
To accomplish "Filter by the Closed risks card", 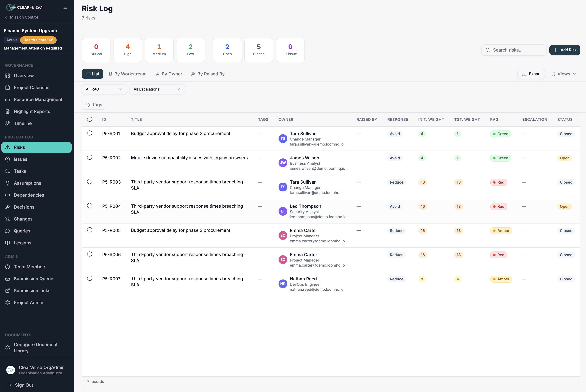I will pos(259,50).
